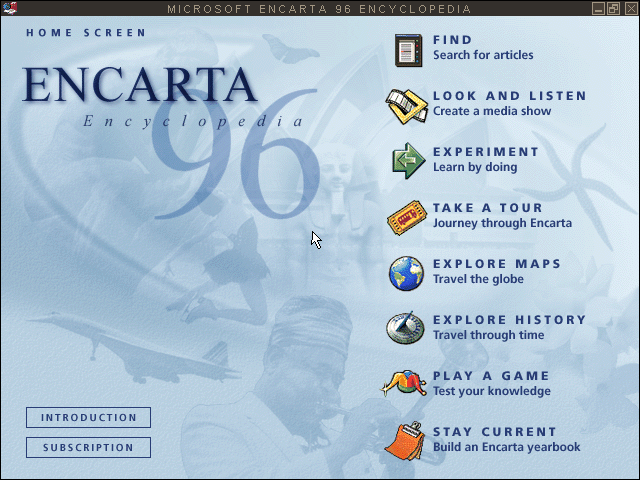
Task: Minimize the Encarta 96 window
Action: click(598, 8)
